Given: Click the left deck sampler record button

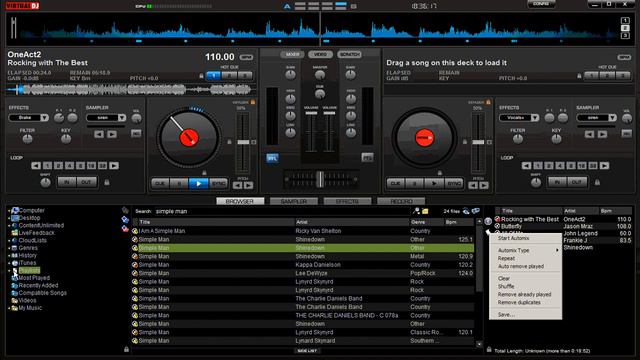Looking at the screenshot, I should tap(136, 134).
